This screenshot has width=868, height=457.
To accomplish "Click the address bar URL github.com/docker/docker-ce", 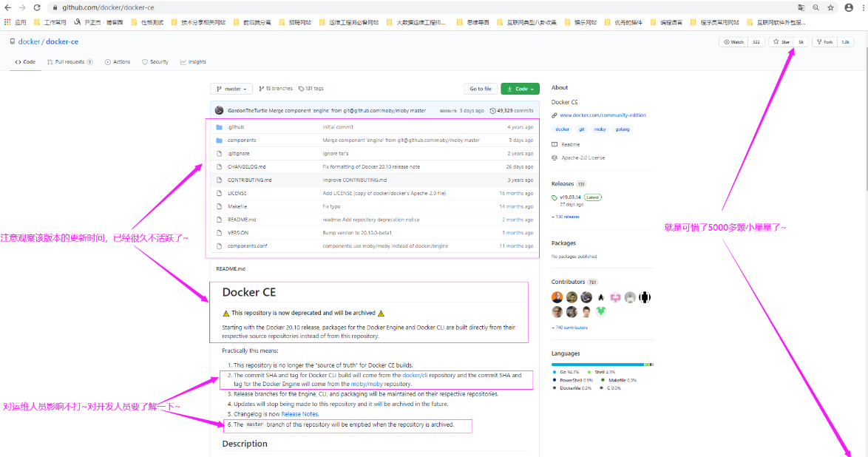I will click(108, 7).
